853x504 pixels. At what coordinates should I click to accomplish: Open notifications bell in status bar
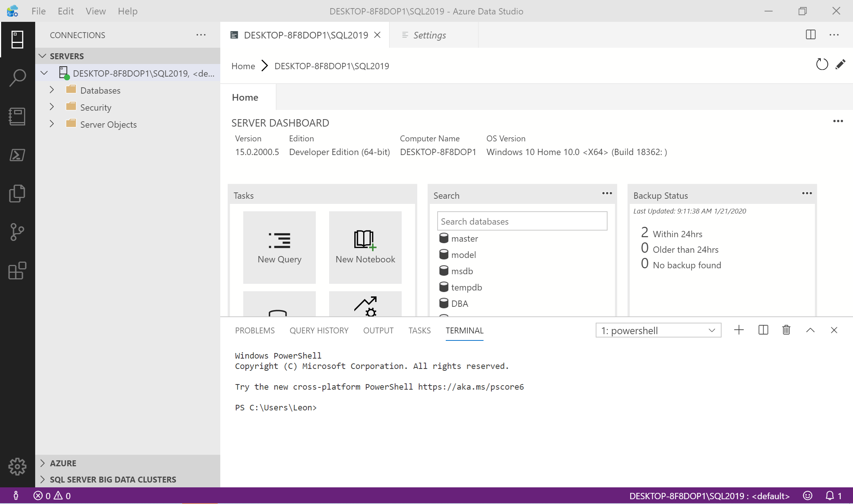click(x=830, y=496)
